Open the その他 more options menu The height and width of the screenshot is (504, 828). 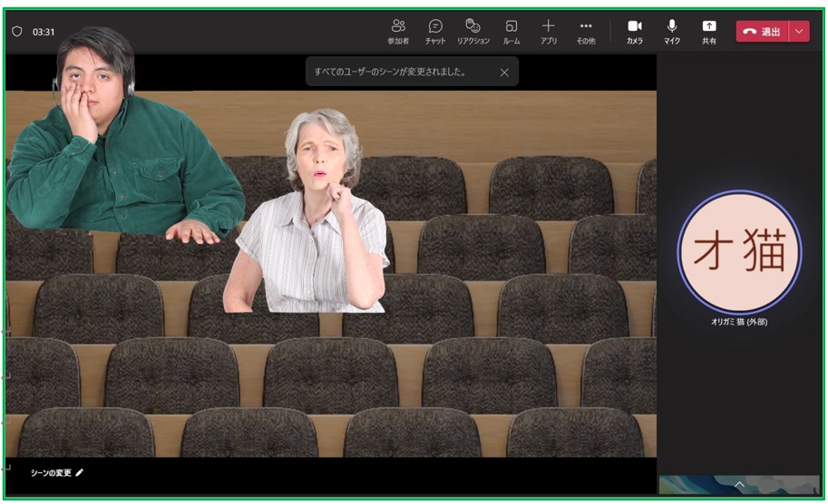[586, 31]
